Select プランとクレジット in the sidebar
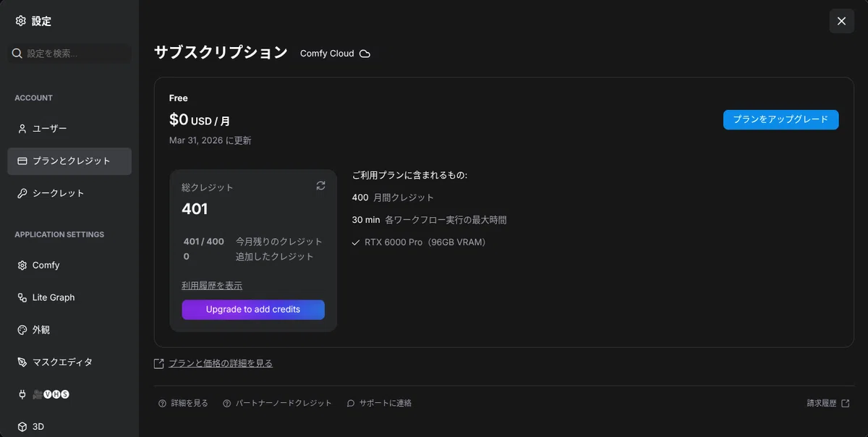The height and width of the screenshot is (437, 868). [x=69, y=161]
